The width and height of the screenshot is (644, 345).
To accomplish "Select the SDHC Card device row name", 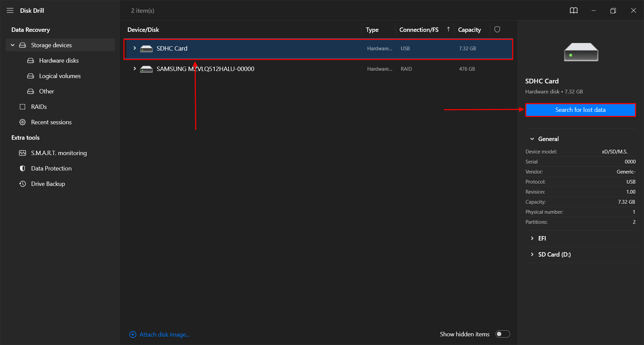I will (x=172, y=48).
